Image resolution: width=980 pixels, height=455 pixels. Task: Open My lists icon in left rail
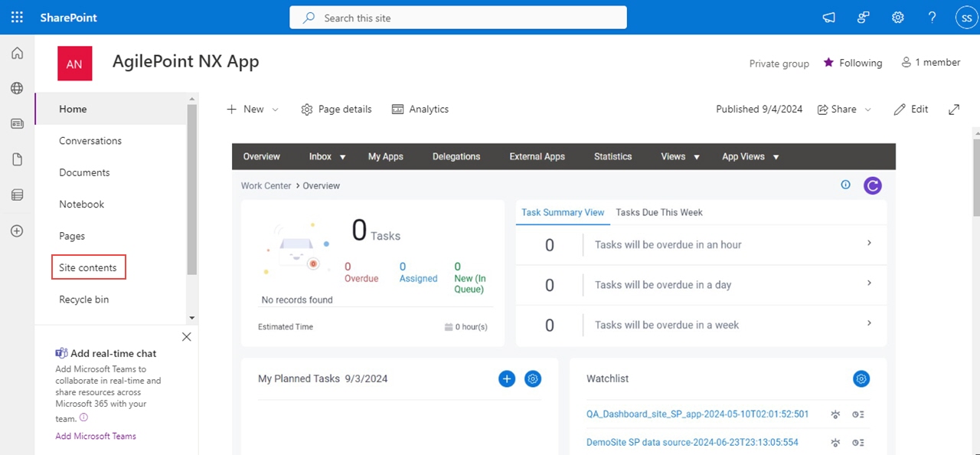[x=17, y=195]
